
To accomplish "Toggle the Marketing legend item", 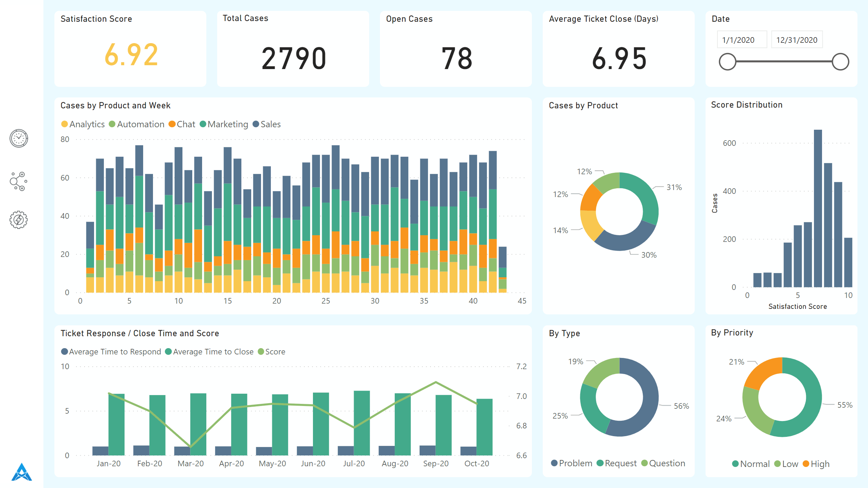I will click(223, 124).
